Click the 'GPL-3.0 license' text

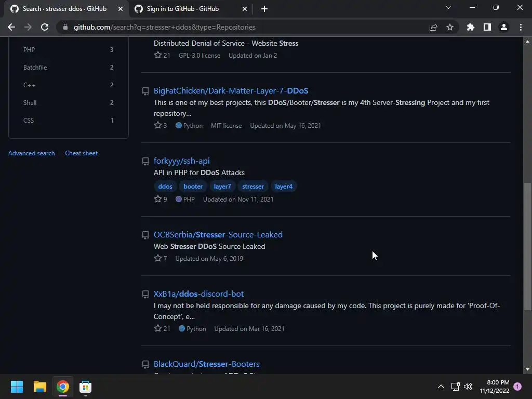199,55
